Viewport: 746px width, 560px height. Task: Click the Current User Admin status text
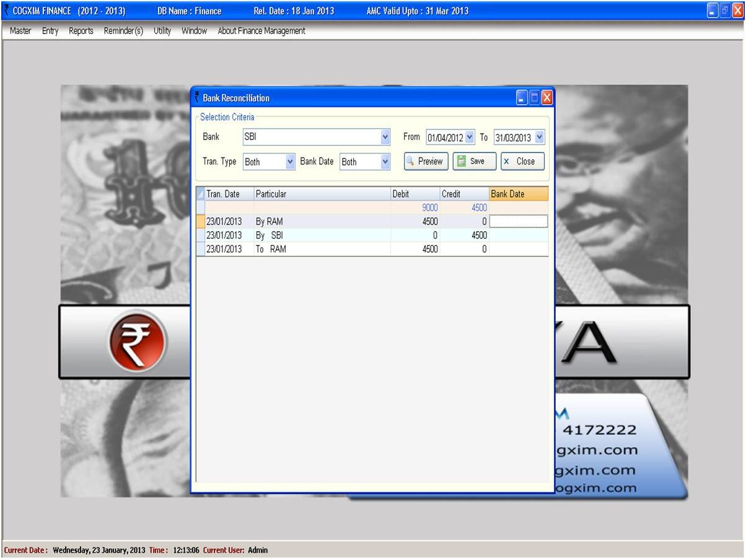click(x=235, y=550)
